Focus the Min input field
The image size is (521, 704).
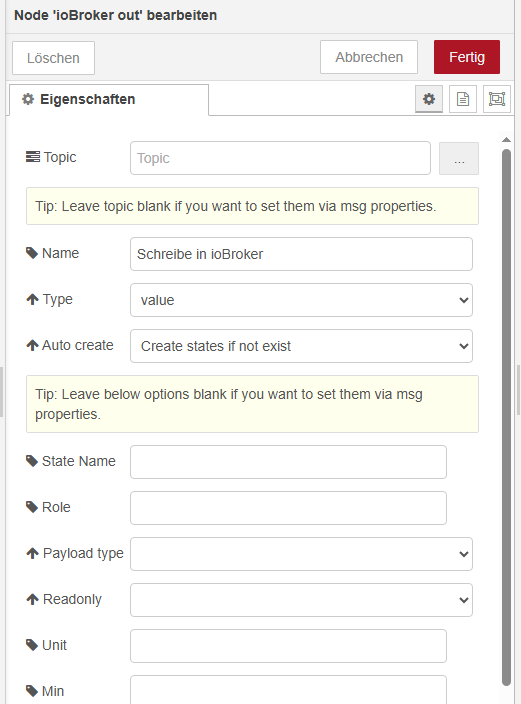coord(288,690)
